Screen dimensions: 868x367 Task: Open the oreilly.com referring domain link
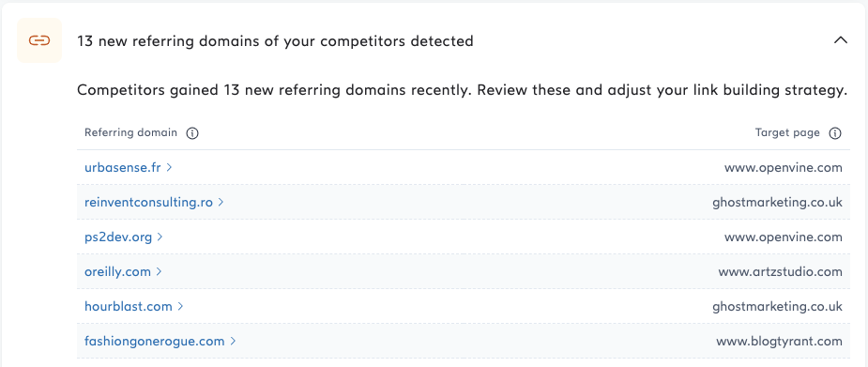tap(117, 271)
